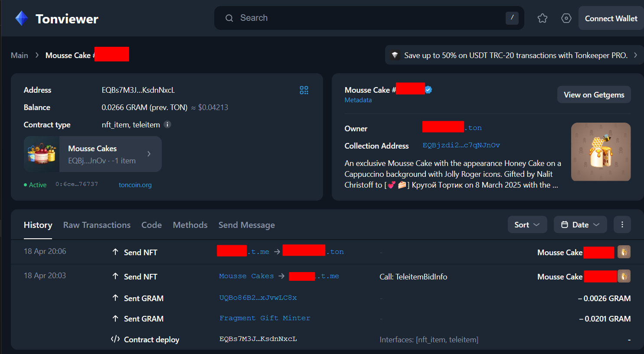Open the Metadata link
644x354 pixels.
pos(358,100)
